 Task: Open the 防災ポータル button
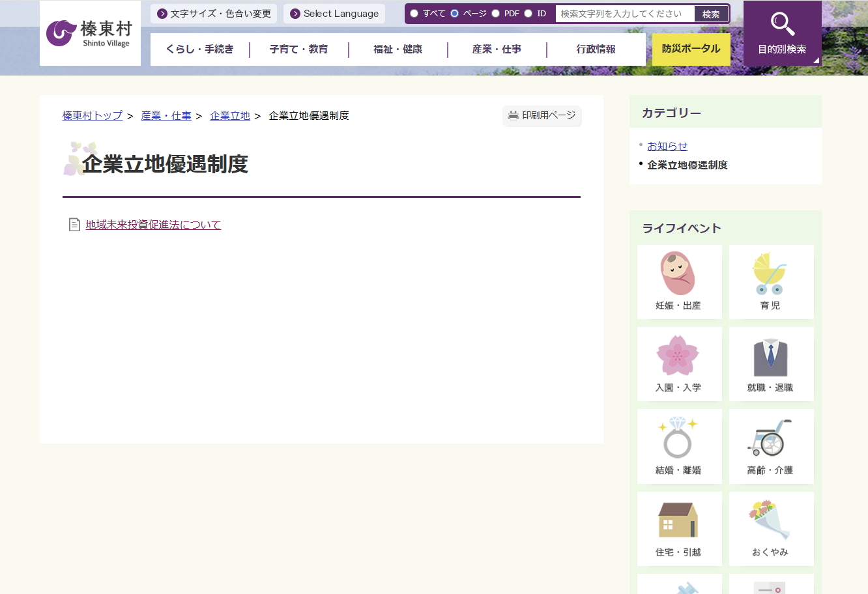(x=691, y=49)
